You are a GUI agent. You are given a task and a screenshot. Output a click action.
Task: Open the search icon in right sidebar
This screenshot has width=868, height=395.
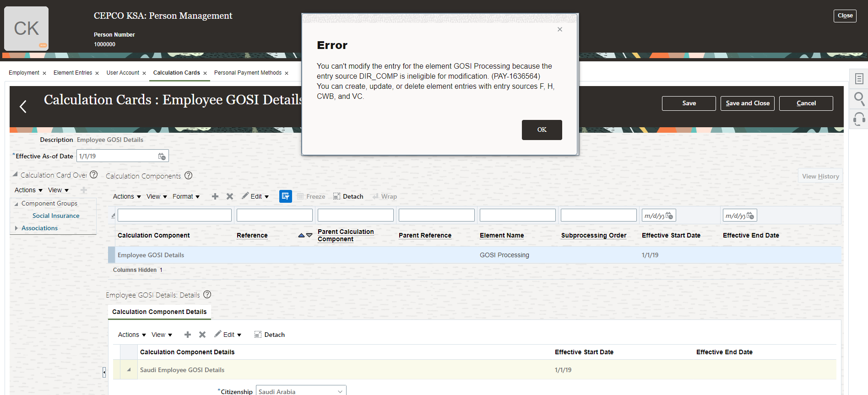tap(859, 98)
